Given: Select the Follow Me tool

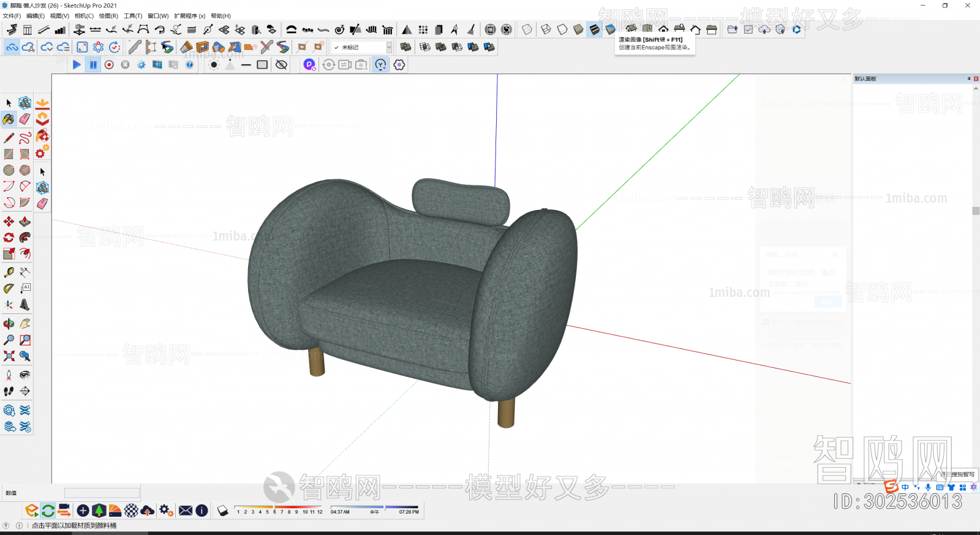Looking at the screenshot, I should click(x=24, y=238).
